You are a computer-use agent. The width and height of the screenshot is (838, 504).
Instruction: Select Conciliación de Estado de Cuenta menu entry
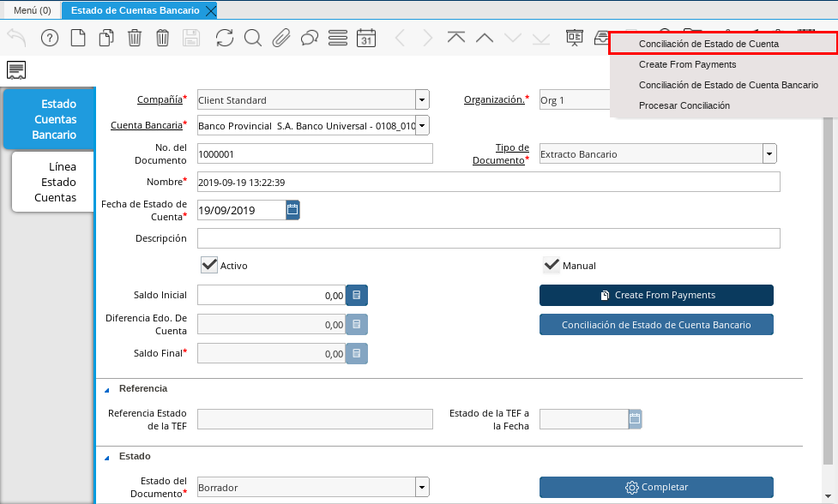pos(723,44)
